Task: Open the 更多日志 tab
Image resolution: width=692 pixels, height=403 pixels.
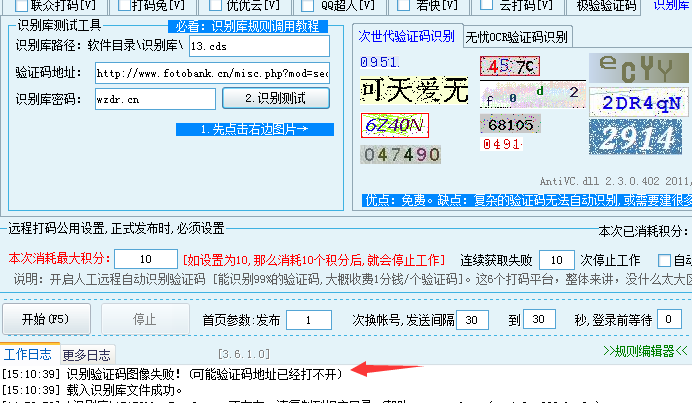Action: (87, 354)
